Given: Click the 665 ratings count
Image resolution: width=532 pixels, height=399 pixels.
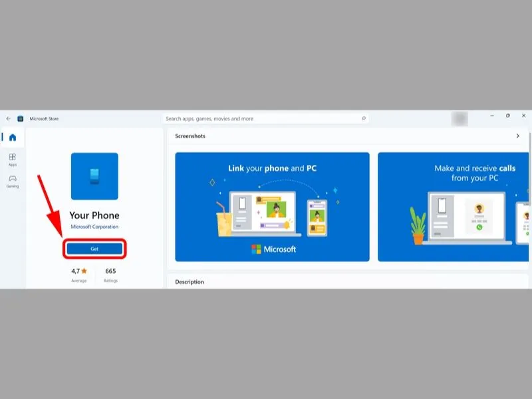Looking at the screenshot, I should (110, 275).
